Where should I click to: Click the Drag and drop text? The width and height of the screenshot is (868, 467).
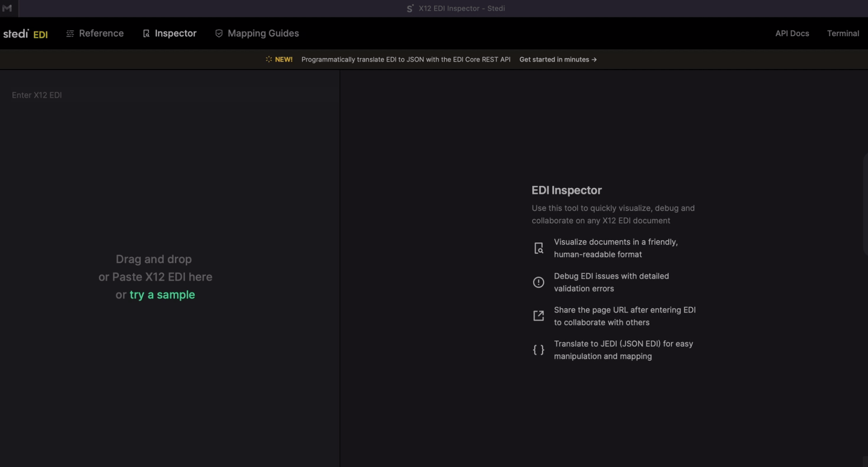[x=154, y=259]
